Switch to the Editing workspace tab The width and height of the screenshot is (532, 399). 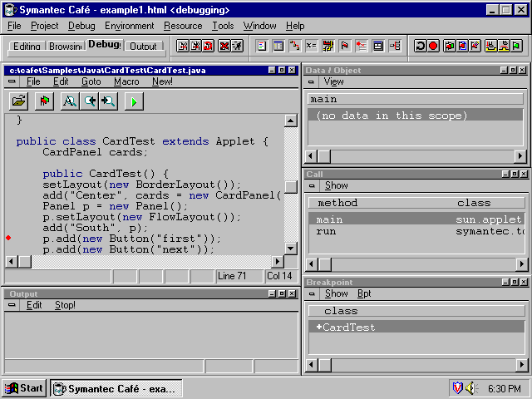tap(27, 47)
